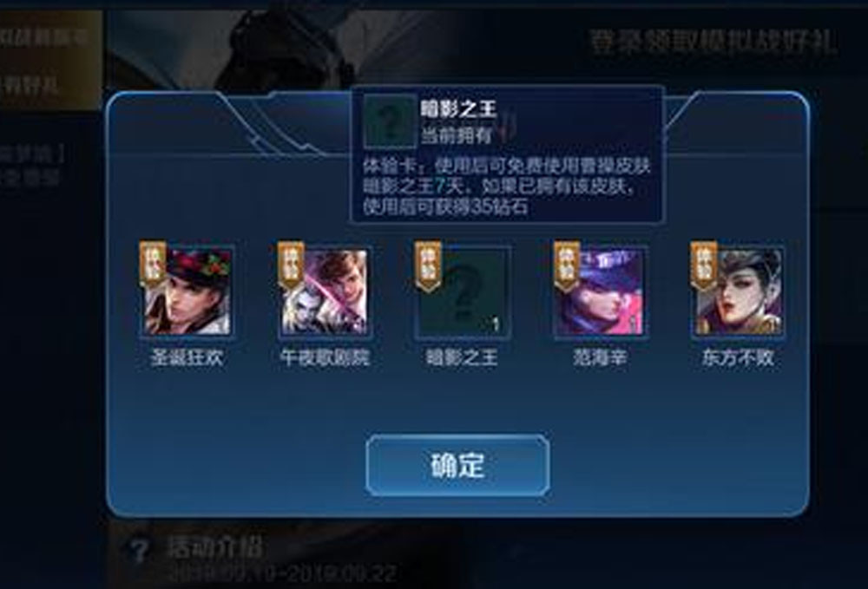
Task: Click the 东方不败 name label under its card
Action: [x=739, y=358]
